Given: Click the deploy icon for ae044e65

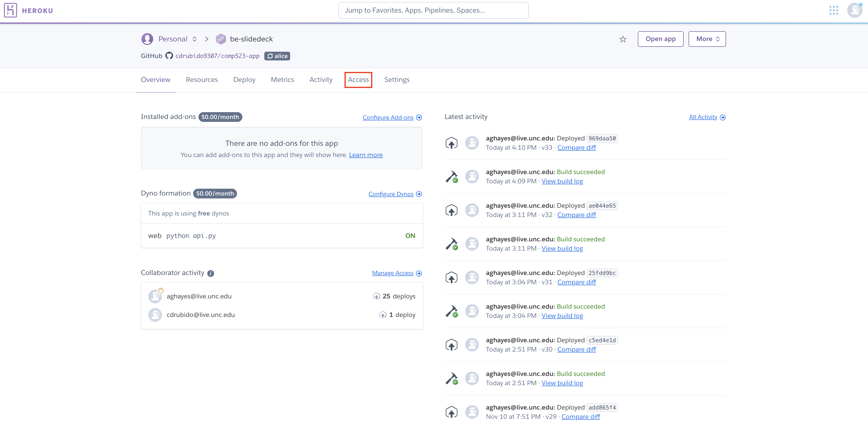Looking at the screenshot, I should tap(452, 210).
